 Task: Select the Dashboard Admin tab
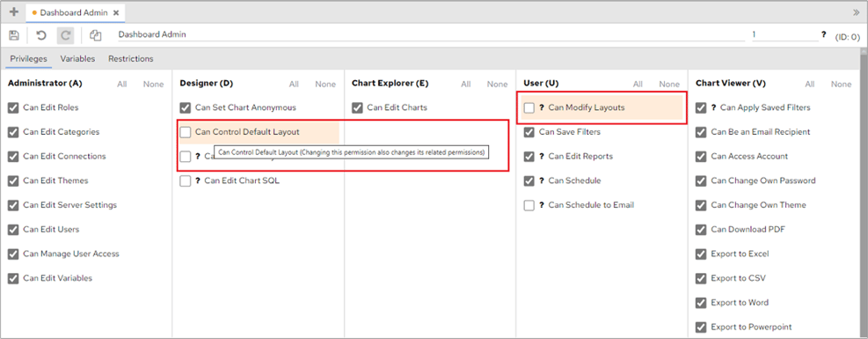pos(76,12)
